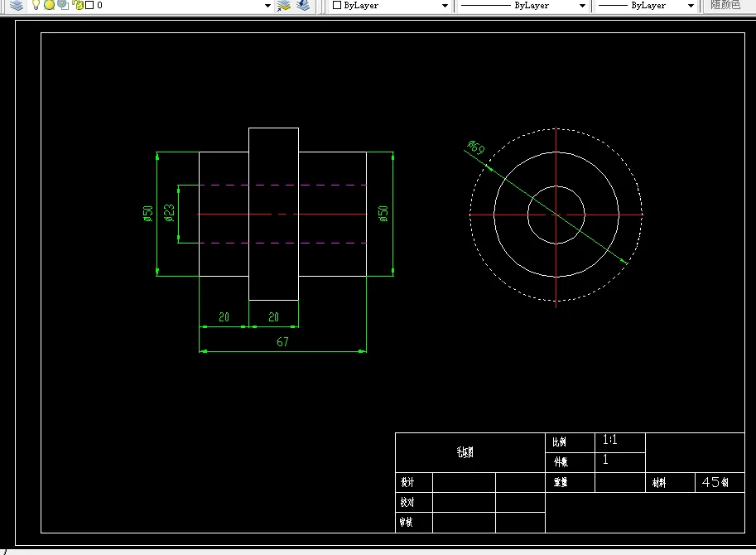
Task: Click the 毛坯图 title block text
Action: coord(465,452)
